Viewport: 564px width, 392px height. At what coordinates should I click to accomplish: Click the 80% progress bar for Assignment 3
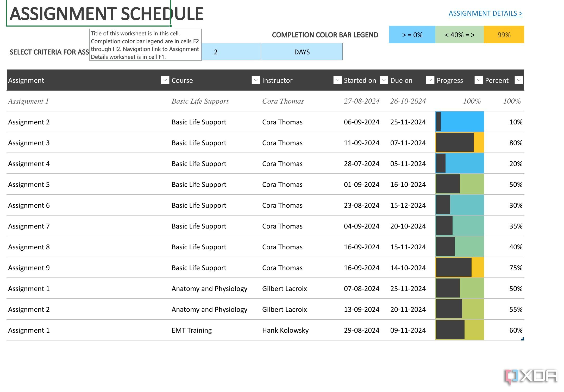point(460,142)
